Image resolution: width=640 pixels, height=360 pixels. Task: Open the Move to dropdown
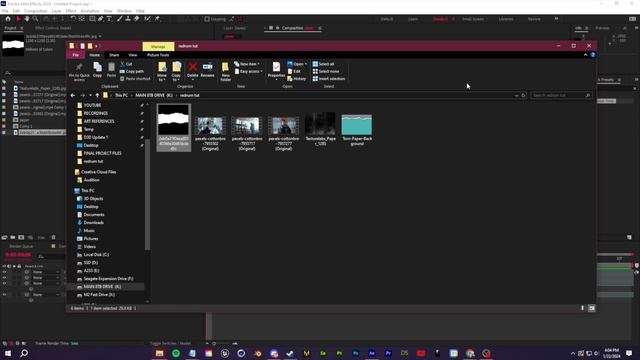coord(162,71)
